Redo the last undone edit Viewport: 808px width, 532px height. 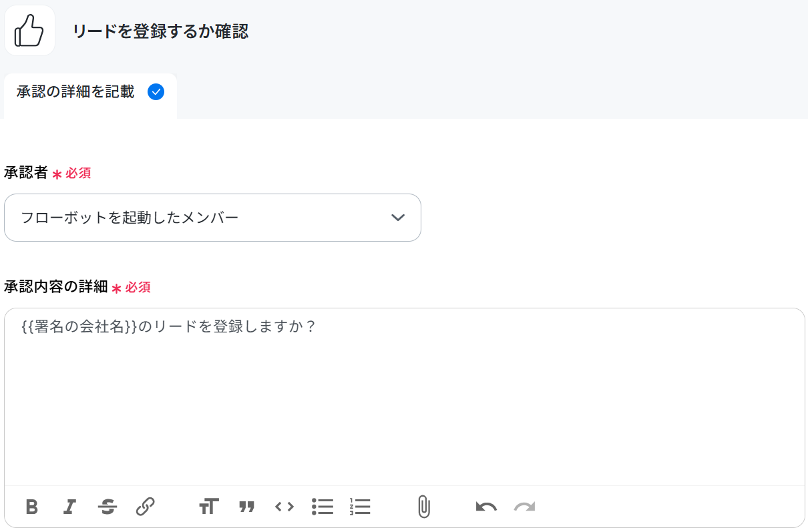(x=525, y=507)
